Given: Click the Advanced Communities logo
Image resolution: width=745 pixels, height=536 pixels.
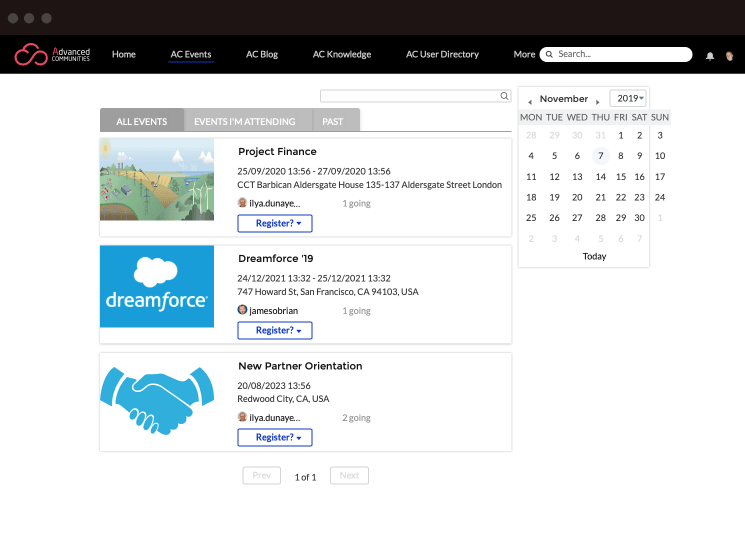Looking at the screenshot, I should pos(52,54).
